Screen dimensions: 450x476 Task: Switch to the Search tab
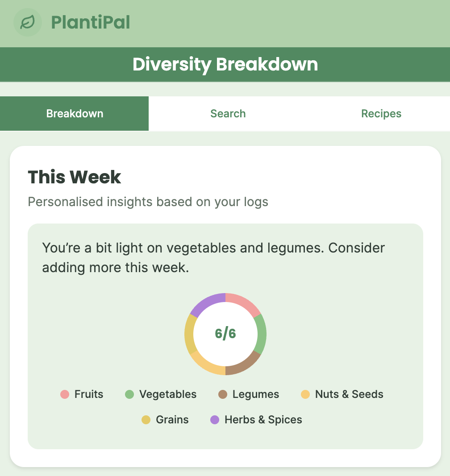(228, 114)
